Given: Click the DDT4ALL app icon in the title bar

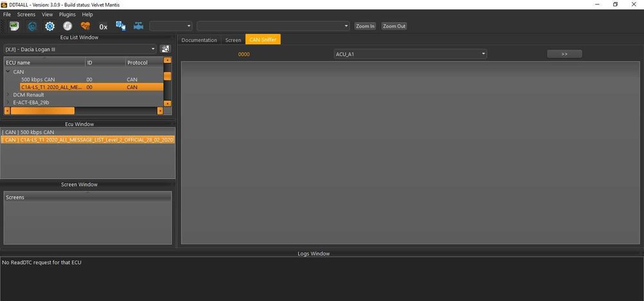Looking at the screenshot, I should click(x=5, y=5).
